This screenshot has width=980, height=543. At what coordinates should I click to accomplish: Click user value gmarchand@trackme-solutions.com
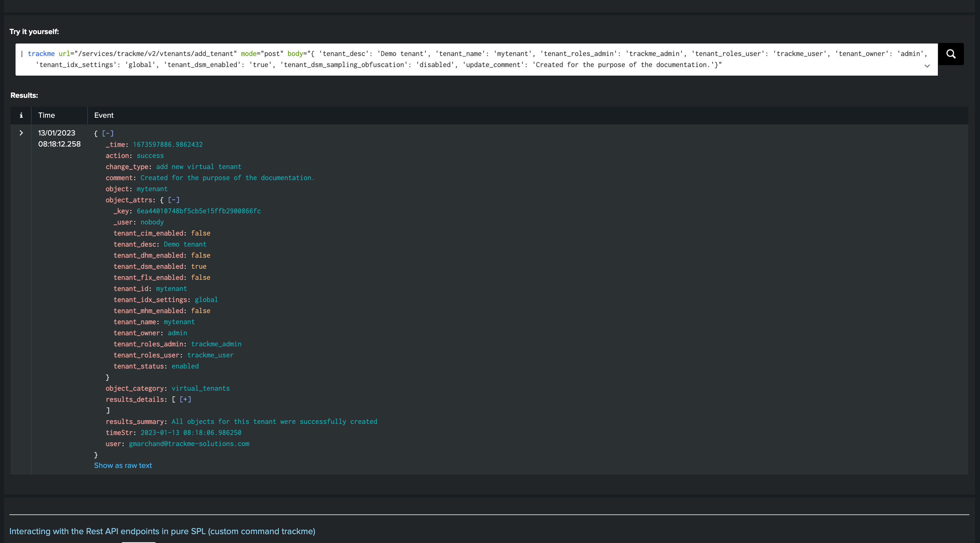189,444
